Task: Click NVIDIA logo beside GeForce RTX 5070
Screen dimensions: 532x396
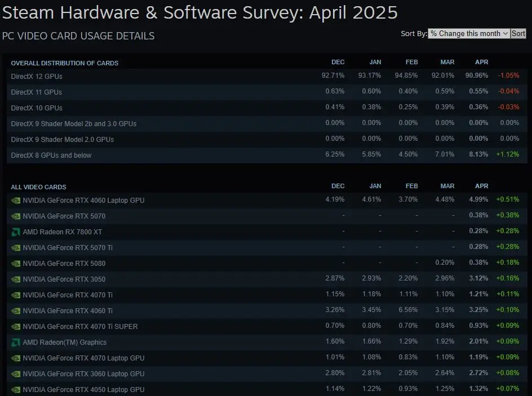Action: click(x=16, y=216)
